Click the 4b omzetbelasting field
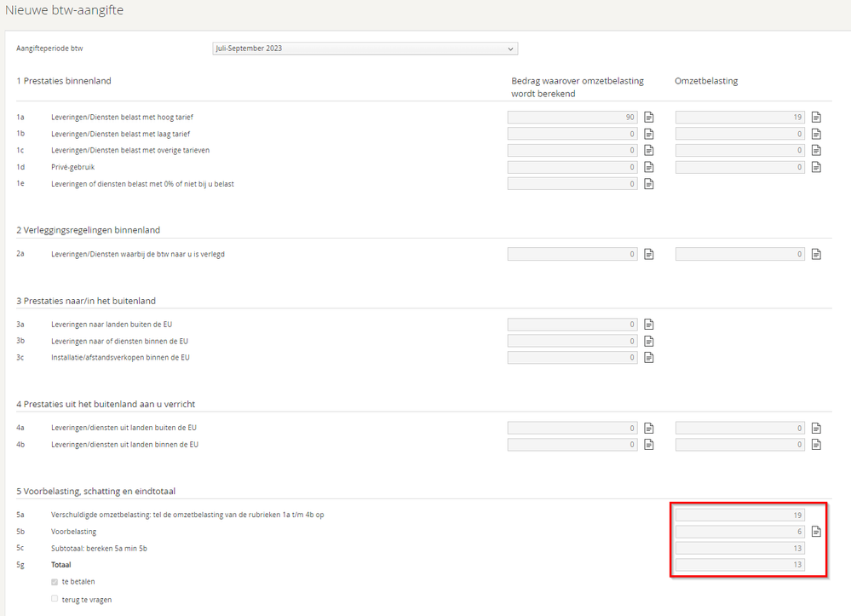The width and height of the screenshot is (851, 616). click(740, 445)
